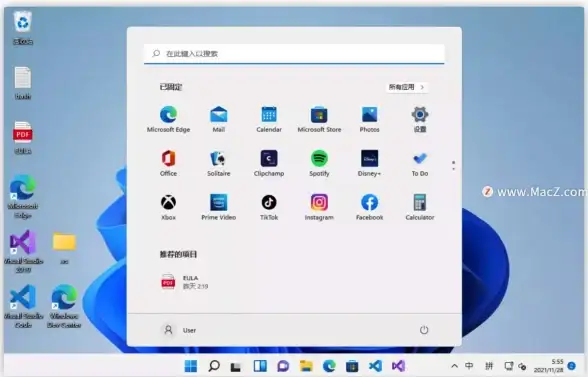Launch the Mail app
Viewport: 588px width, 377px height.
tap(219, 119)
